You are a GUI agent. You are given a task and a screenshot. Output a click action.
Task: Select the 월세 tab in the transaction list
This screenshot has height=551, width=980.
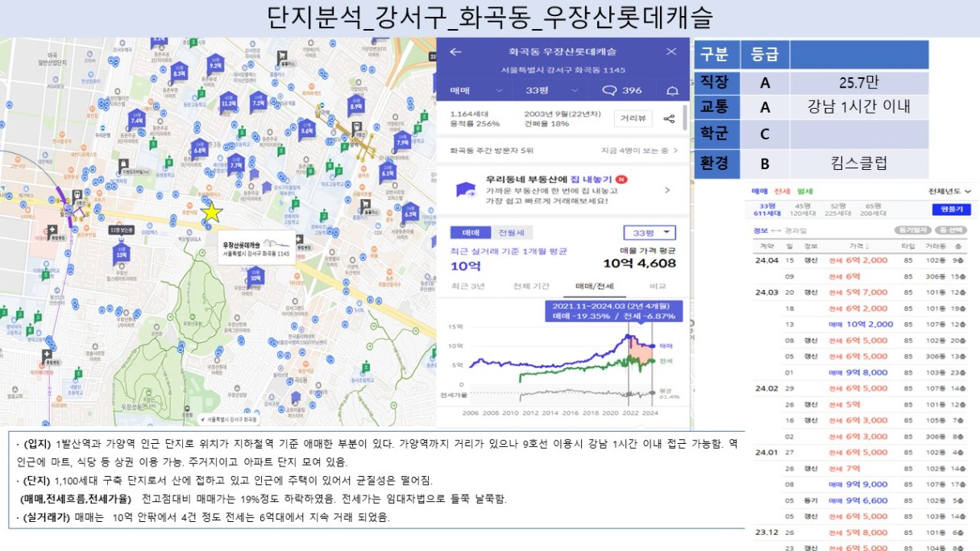pyautogui.click(x=804, y=192)
